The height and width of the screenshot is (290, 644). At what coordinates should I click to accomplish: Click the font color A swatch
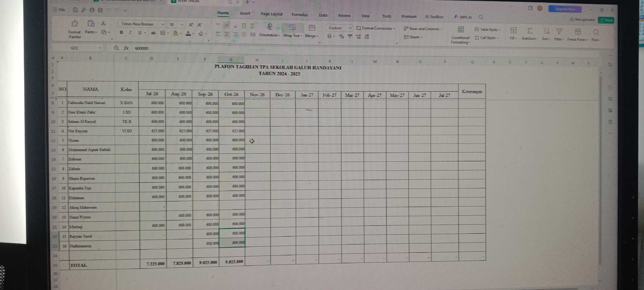click(189, 33)
